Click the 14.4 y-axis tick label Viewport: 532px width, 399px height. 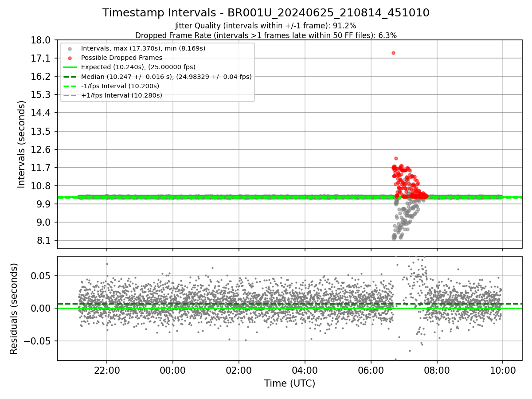42,113
